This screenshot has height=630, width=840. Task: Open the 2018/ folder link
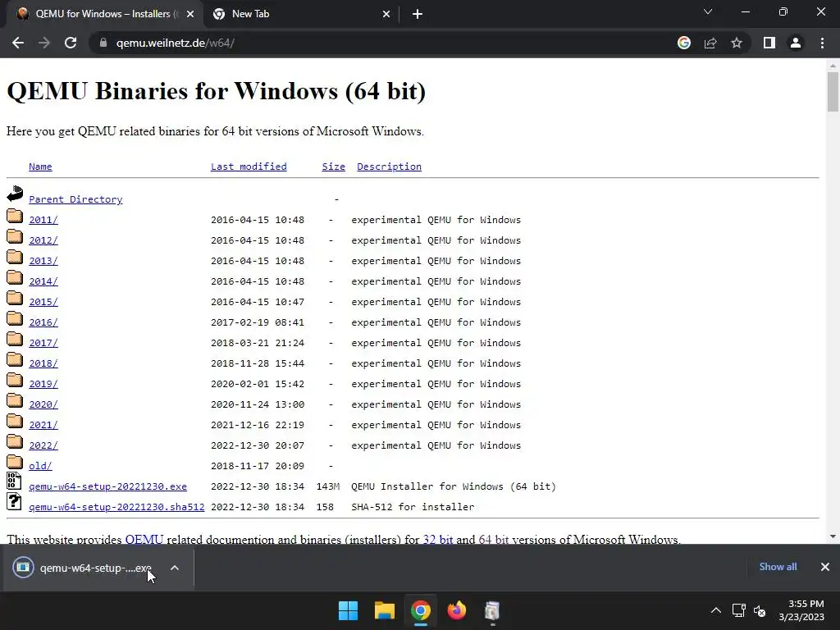[43, 363]
